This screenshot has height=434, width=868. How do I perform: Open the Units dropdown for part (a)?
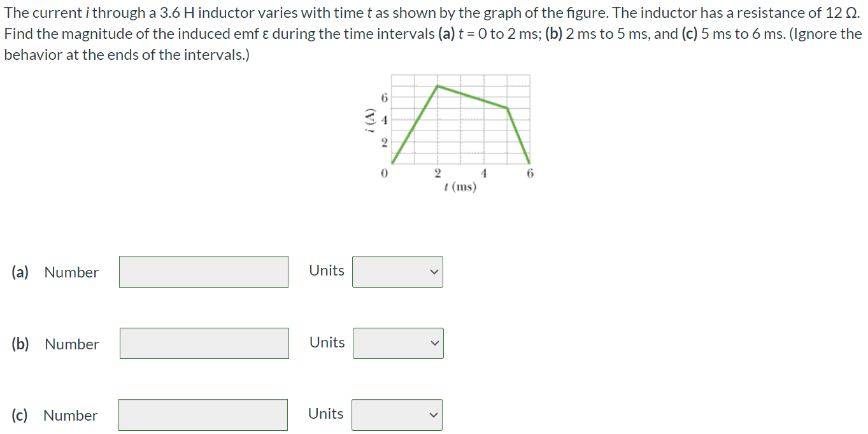point(397,272)
